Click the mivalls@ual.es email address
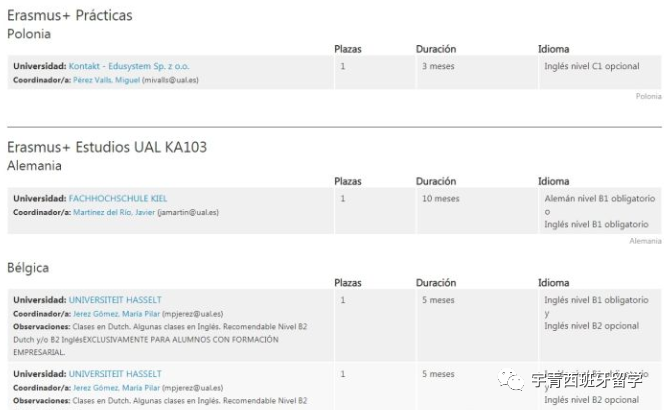 [x=170, y=79]
